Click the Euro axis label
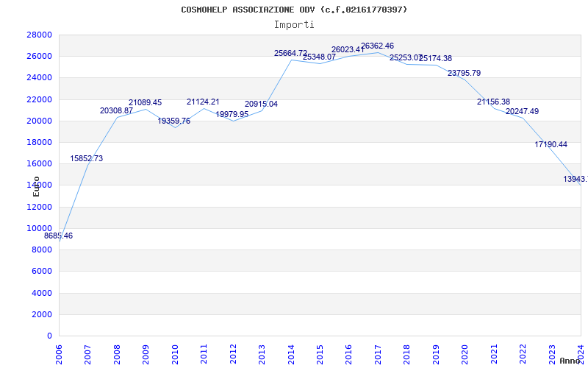Image resolution: width=588 pixels, height=368 pixels. (x=36, y=186)
